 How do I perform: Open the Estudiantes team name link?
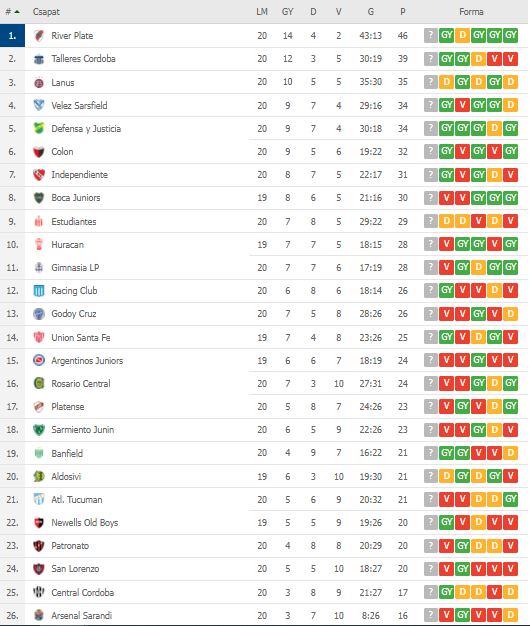click(74, 222)
